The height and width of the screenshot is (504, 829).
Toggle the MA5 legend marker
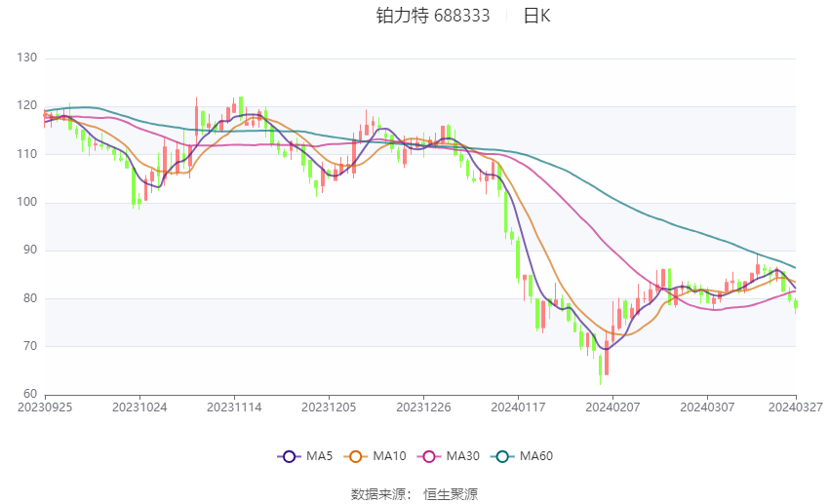tap(290, 456)
